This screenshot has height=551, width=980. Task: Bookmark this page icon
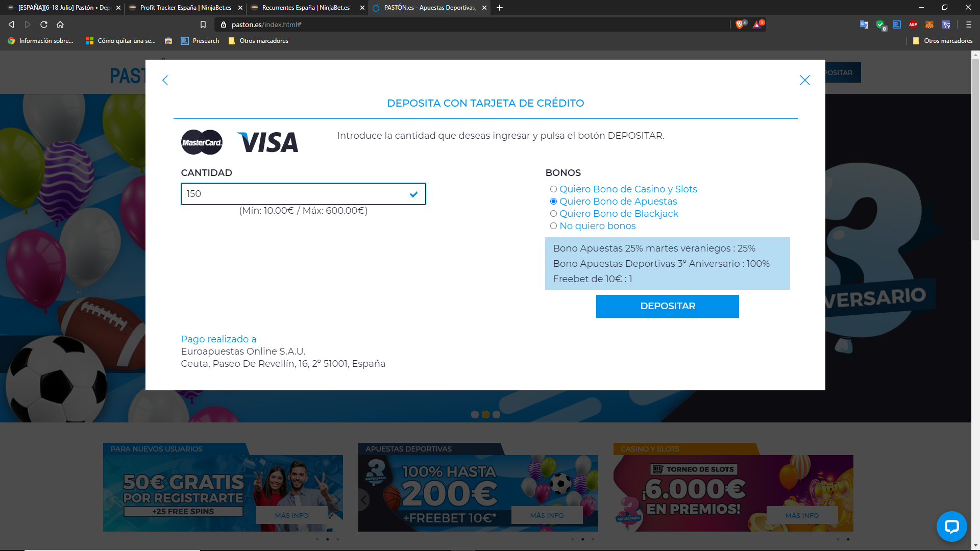pyautogui.click(x=203, y=24)
